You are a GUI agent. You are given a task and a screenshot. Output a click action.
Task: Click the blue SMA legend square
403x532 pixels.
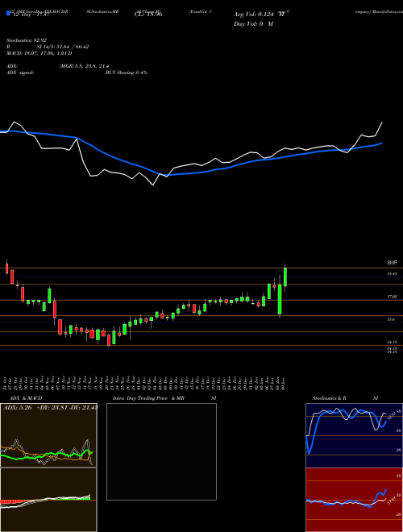(9, 14)
